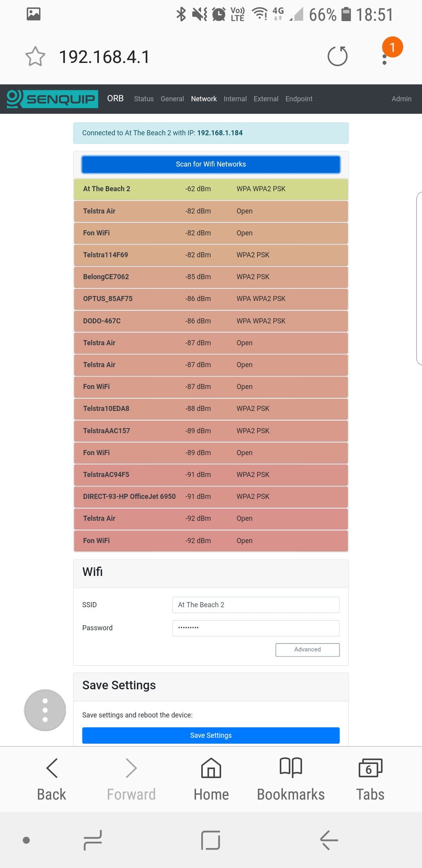Go back using the Back arrow
The height and width of the screenshot is (868, 422).
coord(52,778)
